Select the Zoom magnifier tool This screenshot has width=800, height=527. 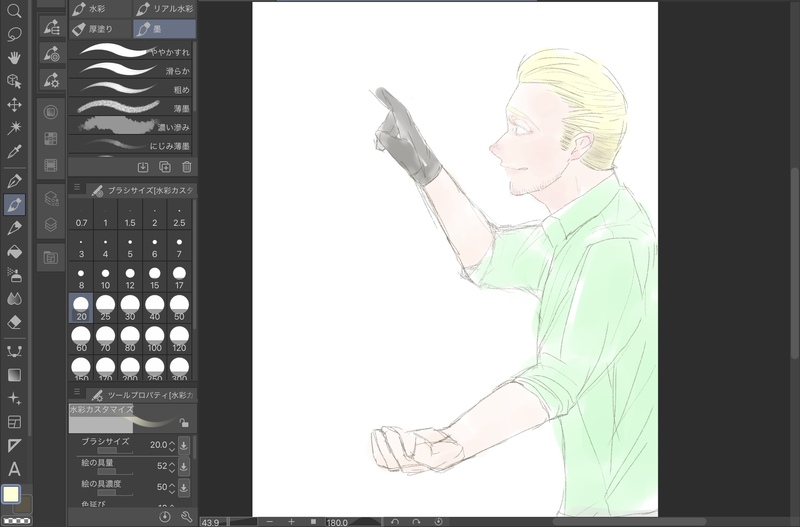[14, 11]
